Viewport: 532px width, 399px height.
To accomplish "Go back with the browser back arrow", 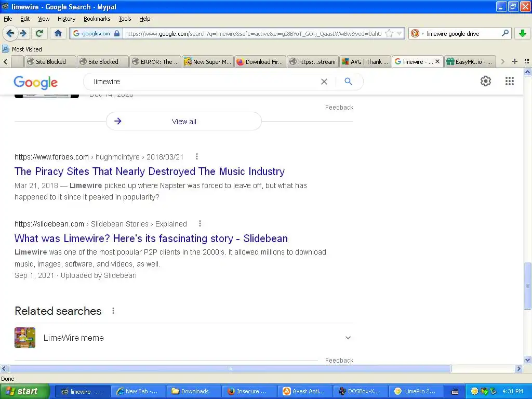I will click(x=10, y=33).
